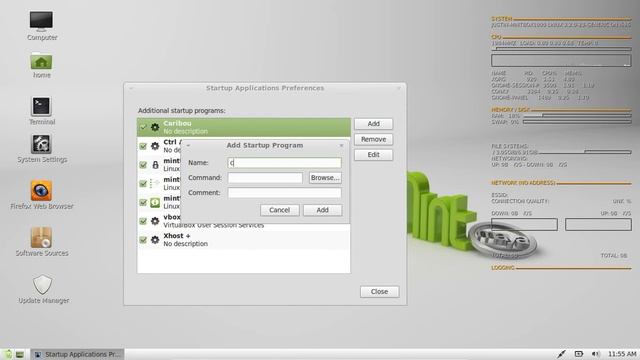
Task: Click the gear icon of the Ctrl entry
Action: point(155,146)
